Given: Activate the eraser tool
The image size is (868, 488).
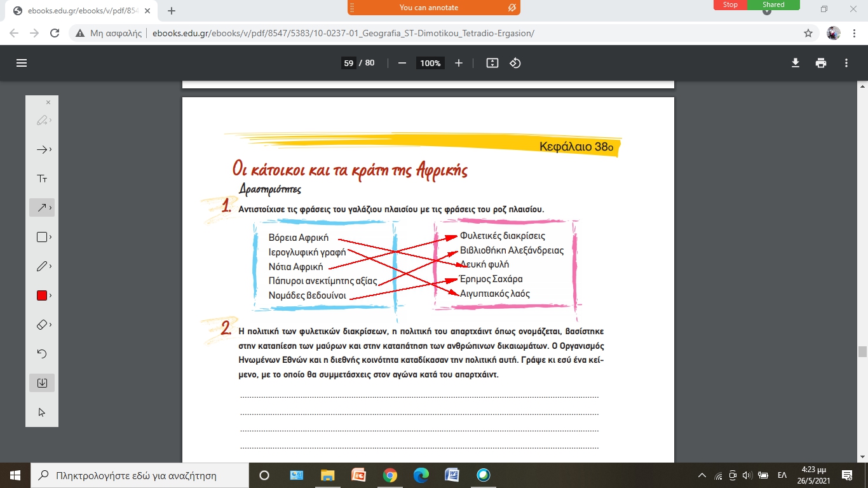Looking at the screenshot, I should coord(42,325).
